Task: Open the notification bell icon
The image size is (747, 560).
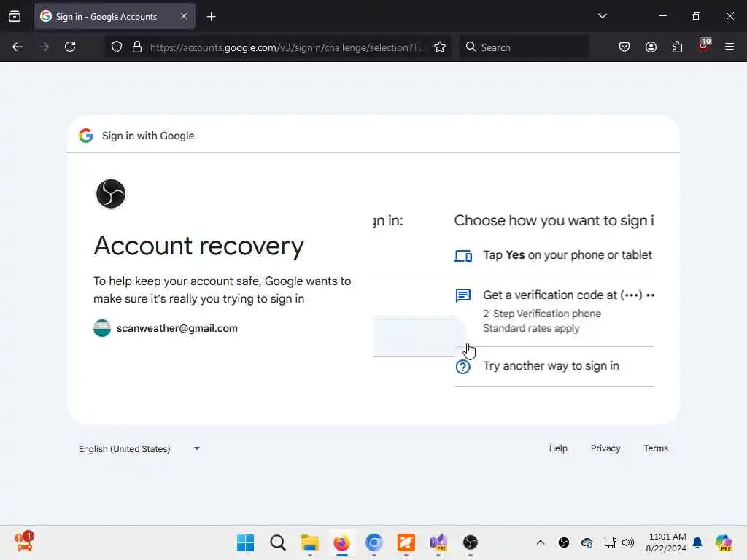Action: pyautogui.click(x=697, y=542)
